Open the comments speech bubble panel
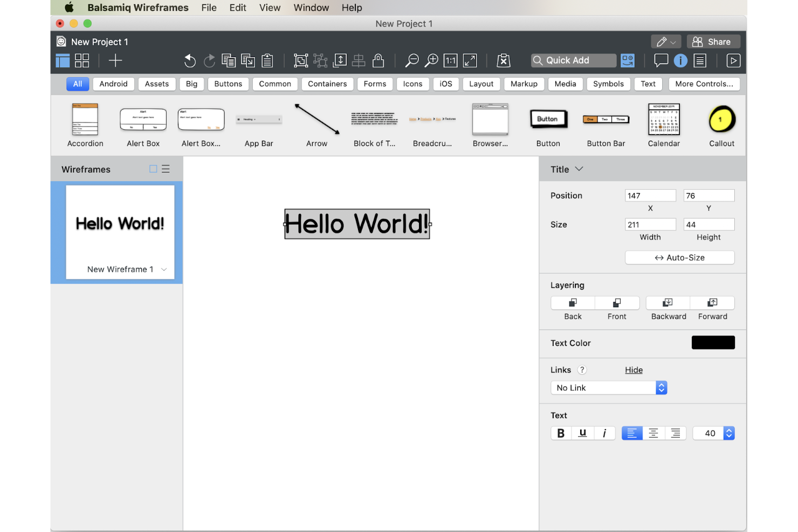Viewport: 798px width, 532px height. [661, 60]
